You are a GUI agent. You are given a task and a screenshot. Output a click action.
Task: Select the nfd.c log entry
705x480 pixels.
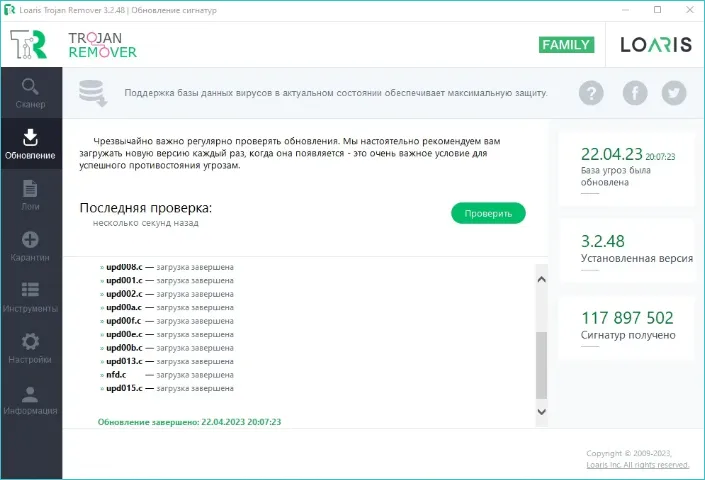coord(167,375)
